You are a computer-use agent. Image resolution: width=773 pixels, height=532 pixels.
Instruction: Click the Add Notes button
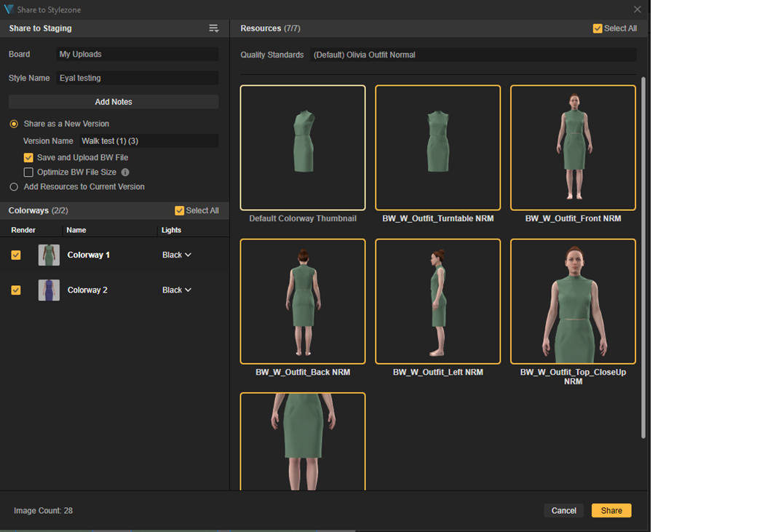coord(114,102)
